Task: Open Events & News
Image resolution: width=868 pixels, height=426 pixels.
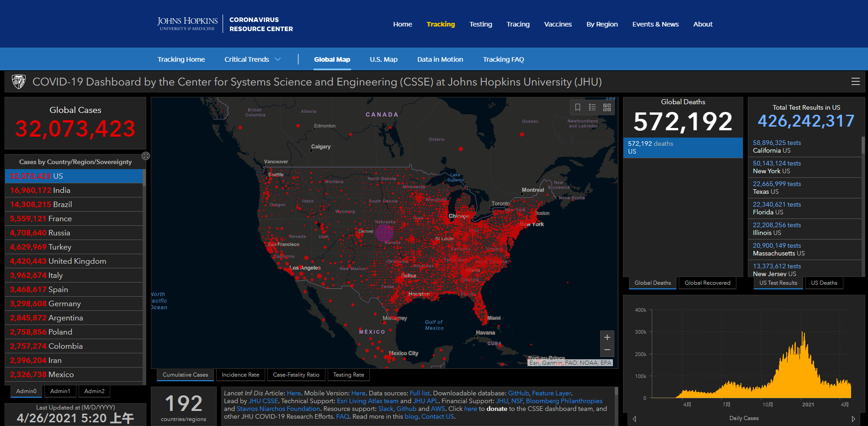Action: [655, 24]
